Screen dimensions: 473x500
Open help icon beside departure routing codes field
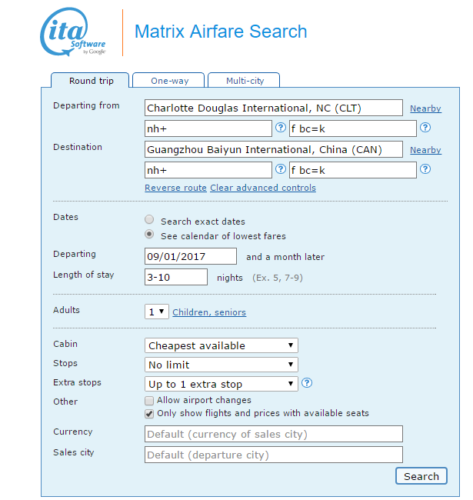pyautogui.click(x=281, y=127)
